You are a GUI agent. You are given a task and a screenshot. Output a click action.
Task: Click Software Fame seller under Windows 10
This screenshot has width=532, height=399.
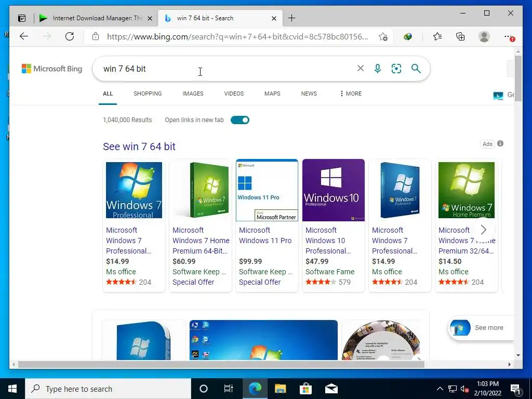[330, 272]
